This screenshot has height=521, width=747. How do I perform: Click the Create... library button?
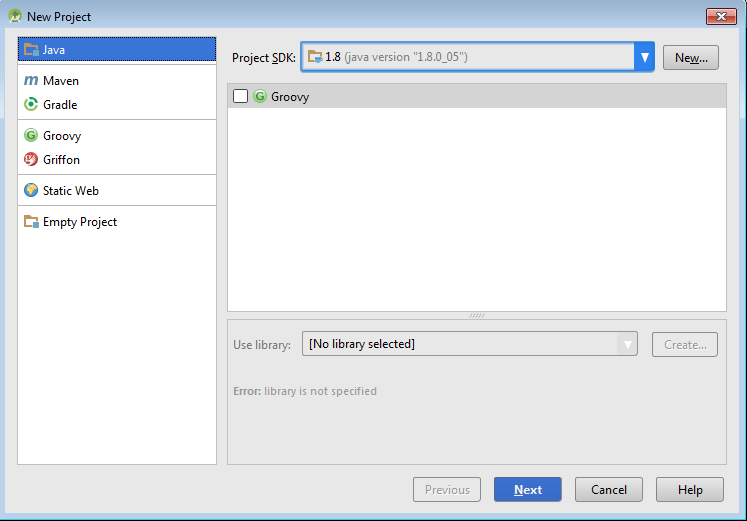click(685, 344)
